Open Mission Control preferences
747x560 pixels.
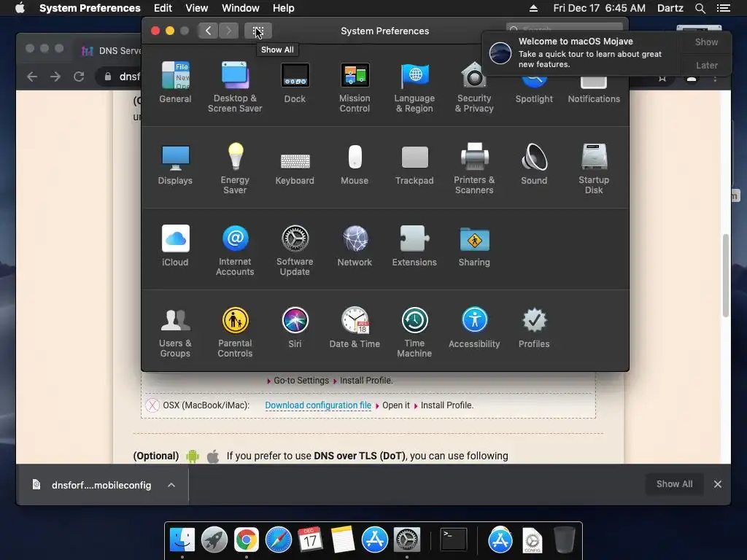click(355, 87)
